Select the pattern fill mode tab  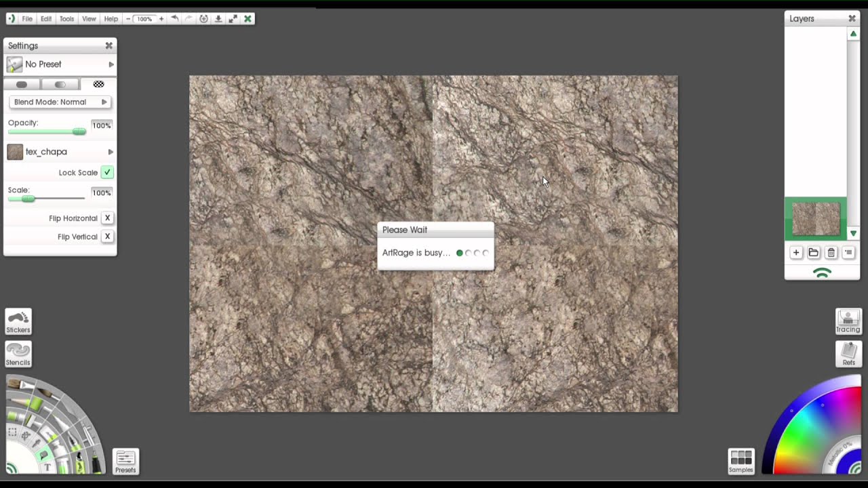[99, 84]
